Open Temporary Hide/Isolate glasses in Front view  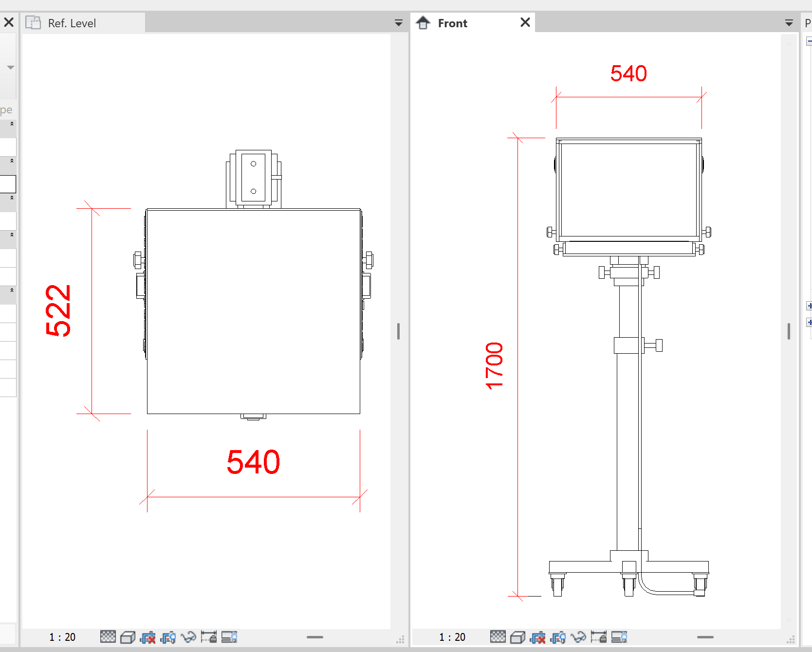[x=578, y=636]
